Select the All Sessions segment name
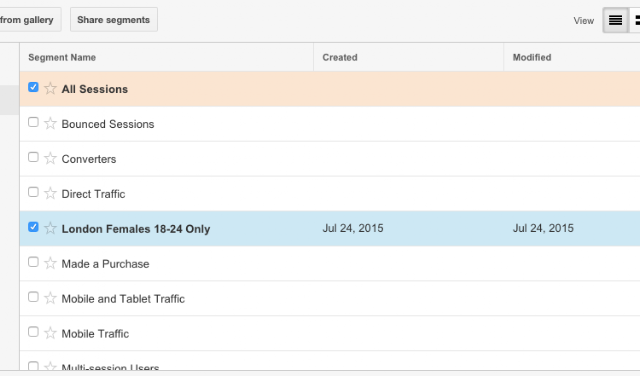Screen dimensions: 640x376 [x=95, y=89]
